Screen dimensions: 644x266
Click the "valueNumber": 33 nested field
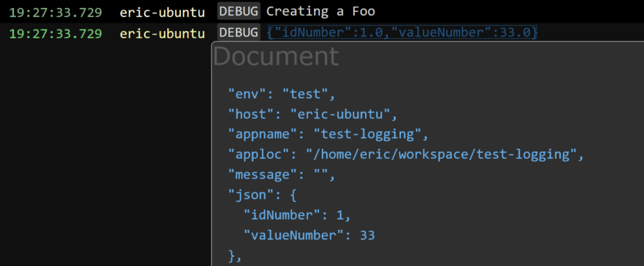(x=309, y=235)
